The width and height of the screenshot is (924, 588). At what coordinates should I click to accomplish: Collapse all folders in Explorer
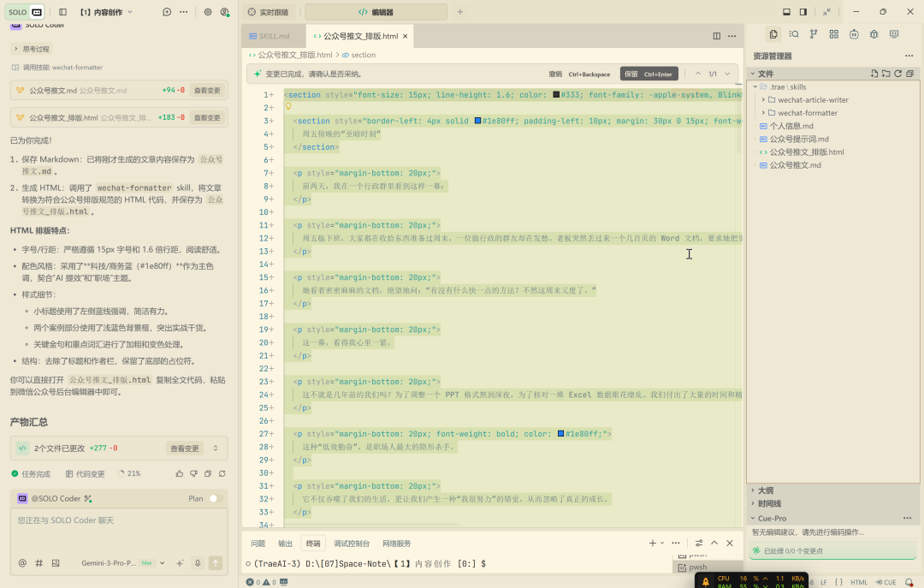909,74
